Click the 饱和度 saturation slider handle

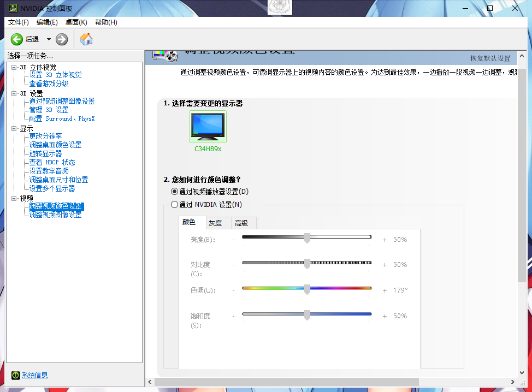click(x=307, y=315)
